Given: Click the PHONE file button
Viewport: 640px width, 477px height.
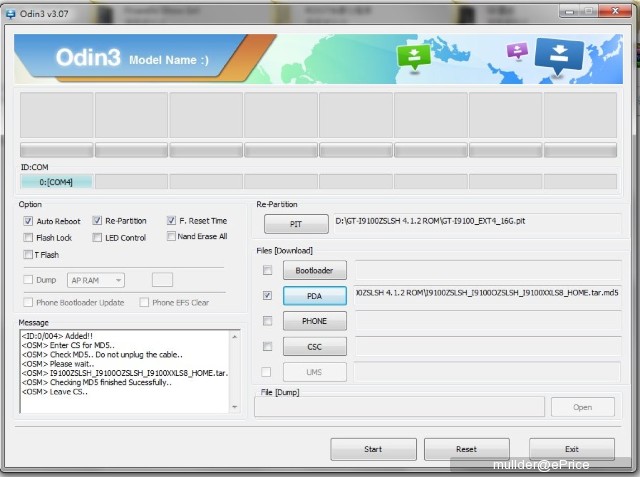Looking at the screenshot, I should 315,321.
